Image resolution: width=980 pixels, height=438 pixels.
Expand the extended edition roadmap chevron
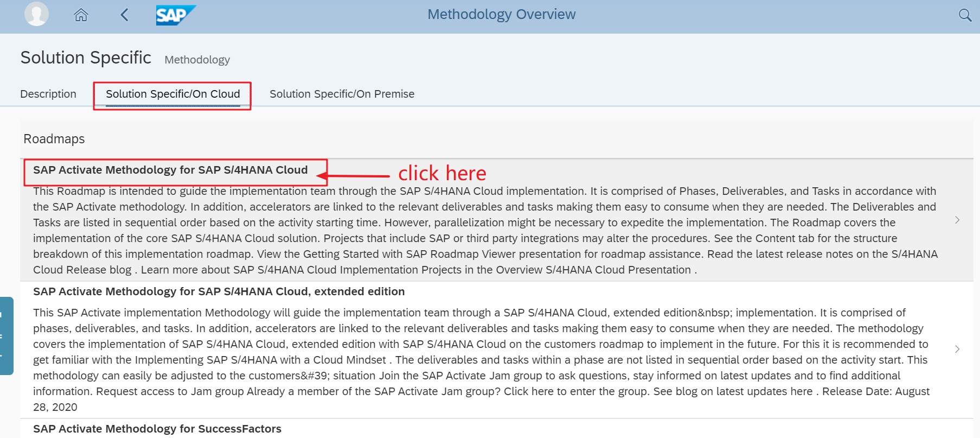point(957,349)
